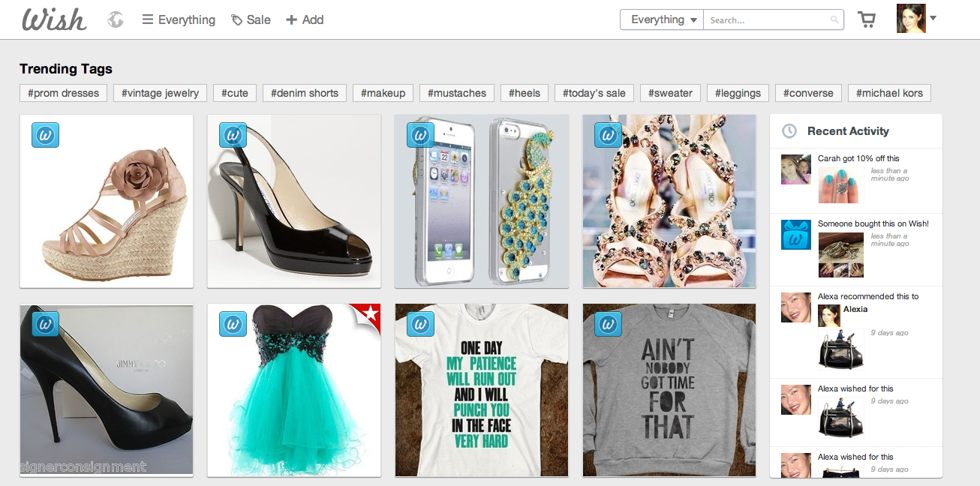The image size is (980, 486).
Task: Select #makeup tag
Action: [x=383, y=93]
